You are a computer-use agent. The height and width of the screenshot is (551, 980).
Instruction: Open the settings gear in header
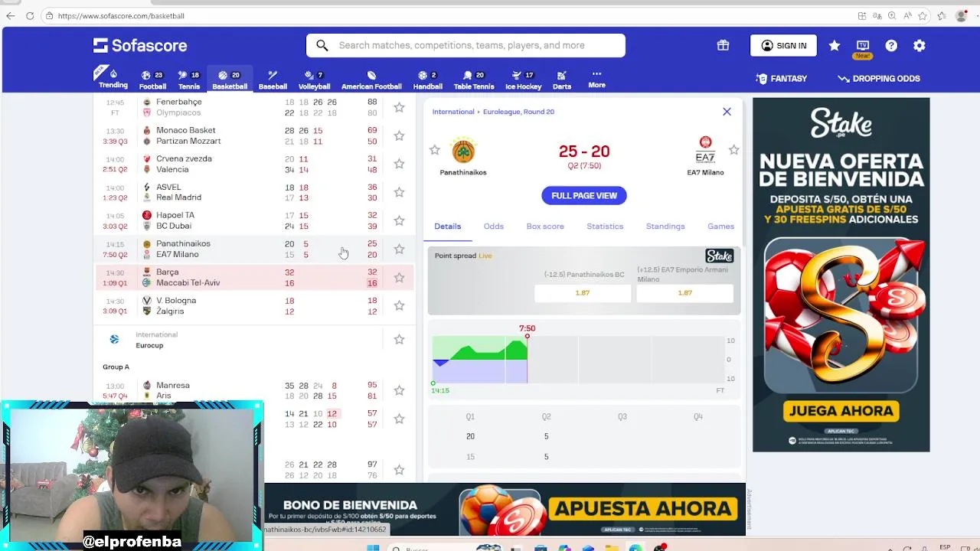(x=920, y=46)
